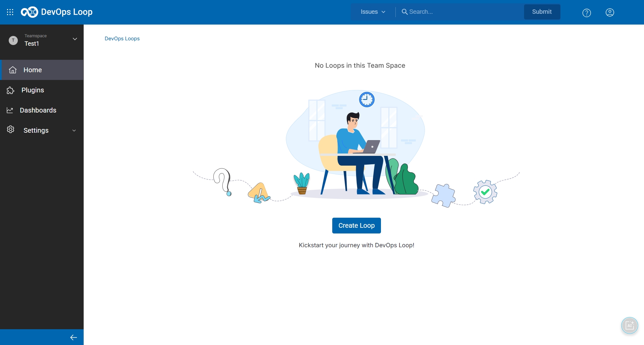Expand the Teamspace Test1 selector chevron
The height and width of the screenshot is (345, 644).
click(75, 39)
